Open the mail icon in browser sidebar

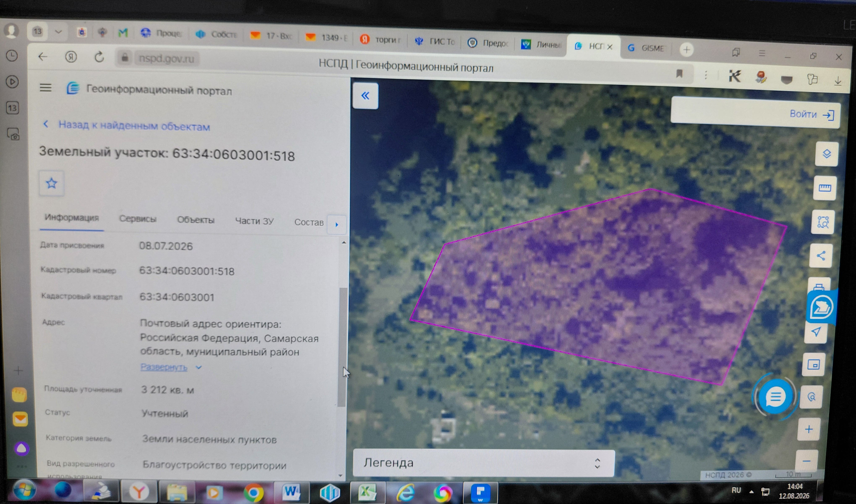click(20, 419)
